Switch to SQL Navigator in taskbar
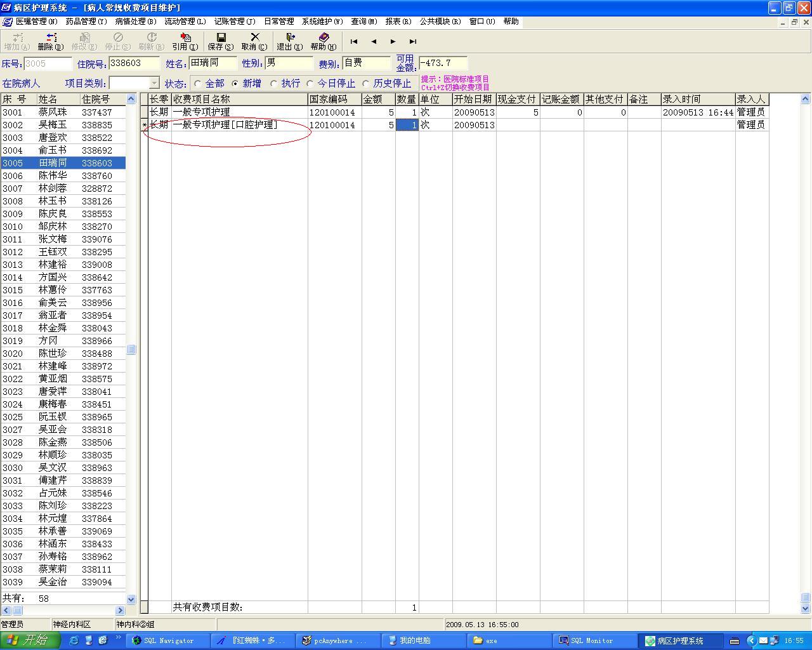Viewport: 812px width, 650px height. (x=168, y=640)
